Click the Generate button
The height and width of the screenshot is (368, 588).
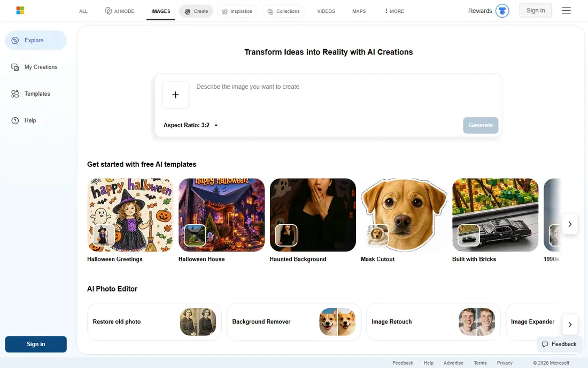click(x=481, y=125)
